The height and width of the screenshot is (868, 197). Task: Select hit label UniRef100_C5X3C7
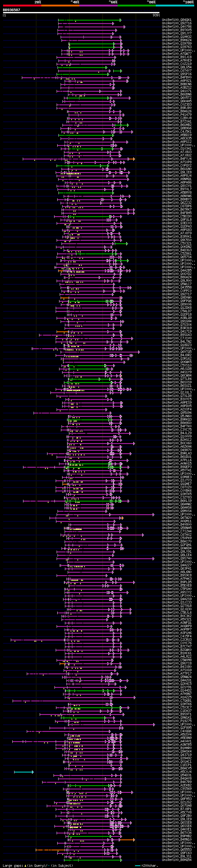click(x=177, y=707)
